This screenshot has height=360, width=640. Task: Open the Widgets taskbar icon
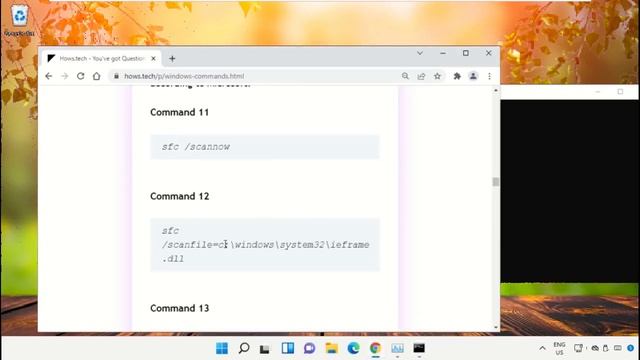pos(287,348)
